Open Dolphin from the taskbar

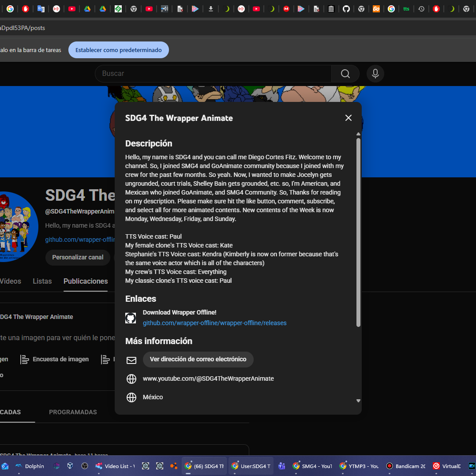30,466
